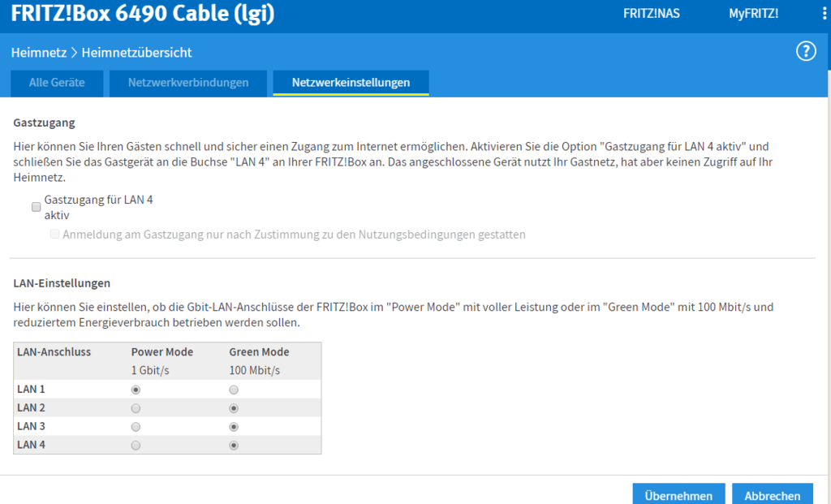
Task: Open FRITZ!NAS from the header
Action: point(651,14)
